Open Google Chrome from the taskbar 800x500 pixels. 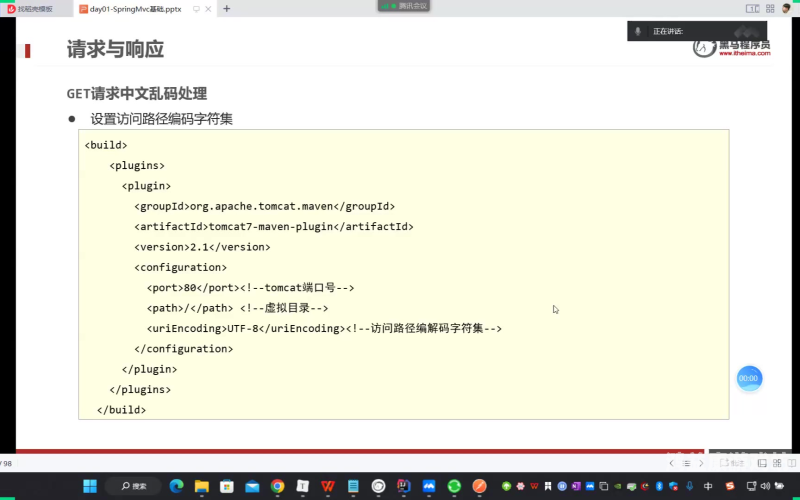point(278,486)
